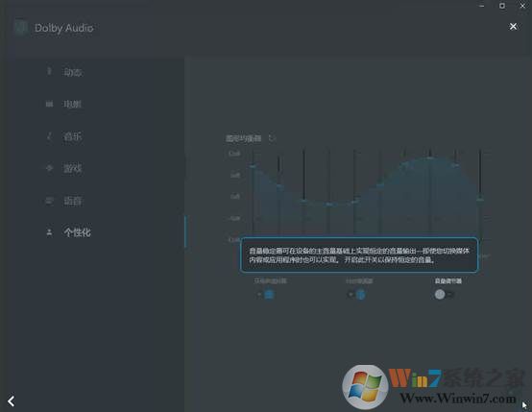Click the volume leveler tooltip description box
532x412 pixels.
point(359,255)
